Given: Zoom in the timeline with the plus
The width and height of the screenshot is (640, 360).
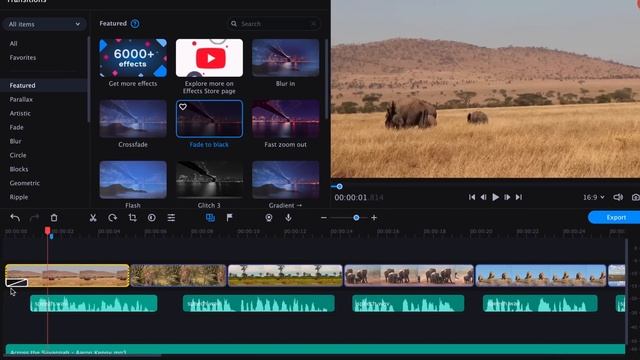Looking at the screenshot, I should [x=374, y=218].
